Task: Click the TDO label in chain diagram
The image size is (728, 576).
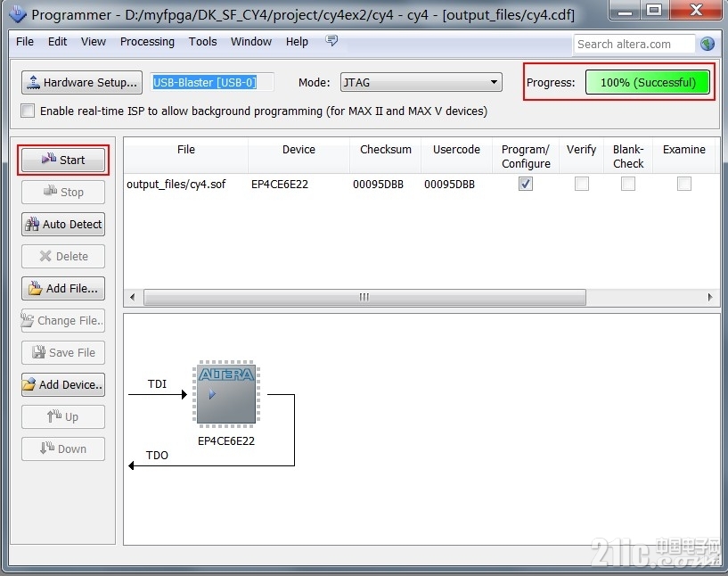Action: [157, 456]
